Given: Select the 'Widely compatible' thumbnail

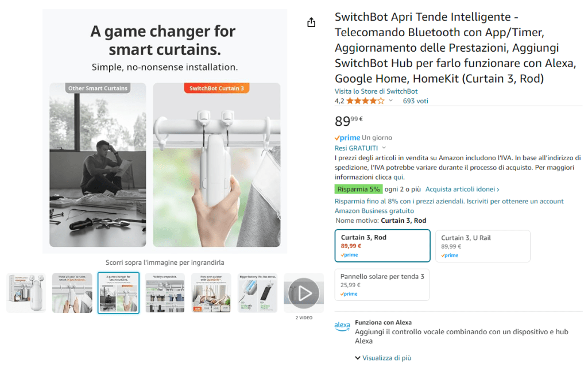Looking at the screenshot, I should coord(165,293).
